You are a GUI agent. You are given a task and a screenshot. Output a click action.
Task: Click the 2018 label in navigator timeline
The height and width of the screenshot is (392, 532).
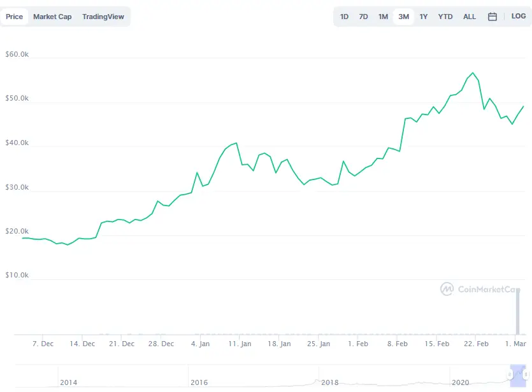pyautogui.click(x=330, y=382)
